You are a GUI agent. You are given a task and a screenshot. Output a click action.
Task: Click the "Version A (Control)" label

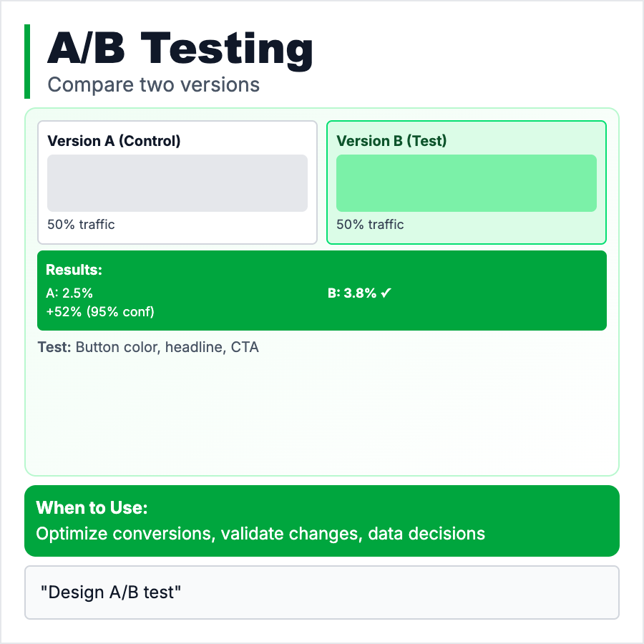114,141
